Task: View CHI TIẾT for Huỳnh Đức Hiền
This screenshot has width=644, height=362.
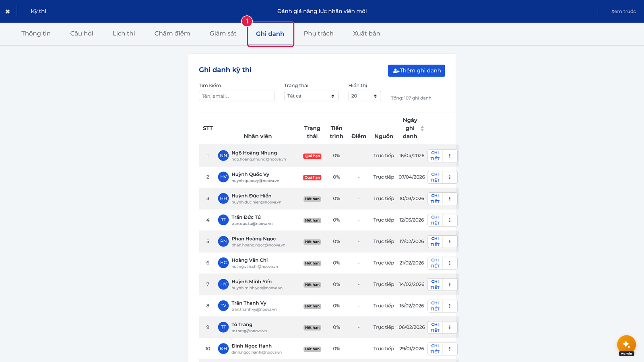Action: [435, 199]
